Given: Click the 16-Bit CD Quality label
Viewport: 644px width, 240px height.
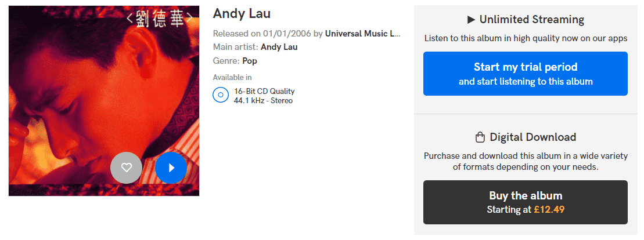Looking at the screenshot, I should click(x=264, y=91).
